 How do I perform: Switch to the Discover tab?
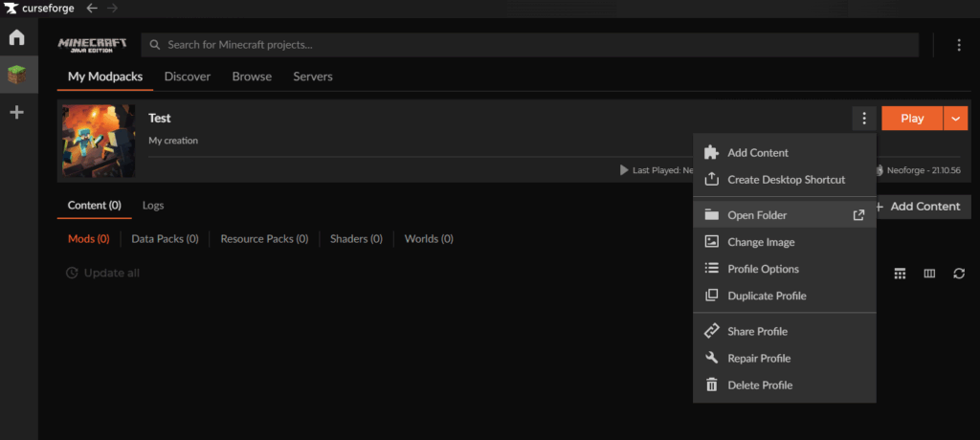[187, 77]
